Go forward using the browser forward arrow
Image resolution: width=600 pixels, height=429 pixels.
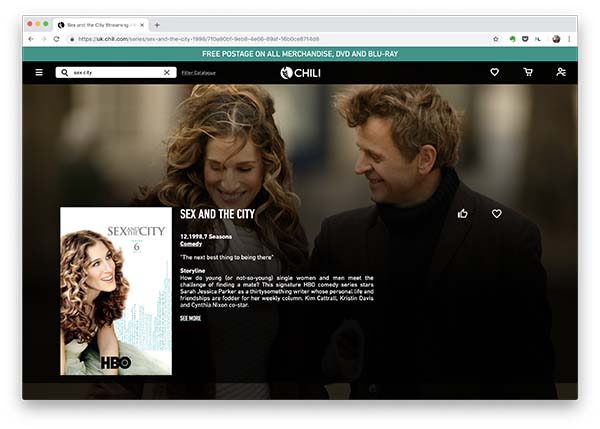click(44, 39)
